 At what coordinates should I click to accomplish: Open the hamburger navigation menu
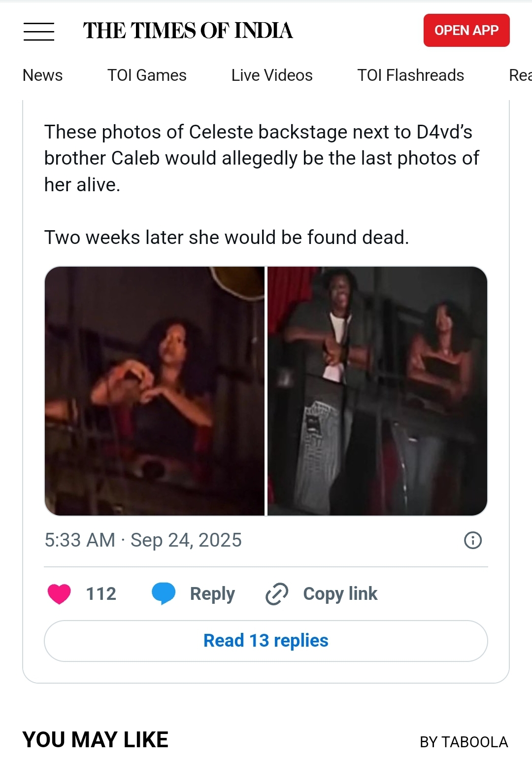39,31
